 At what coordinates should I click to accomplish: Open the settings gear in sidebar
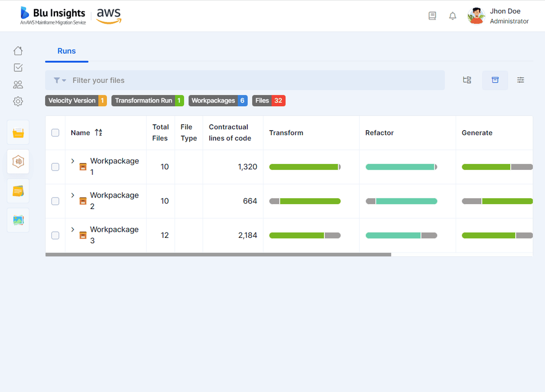tap(17, 101)
